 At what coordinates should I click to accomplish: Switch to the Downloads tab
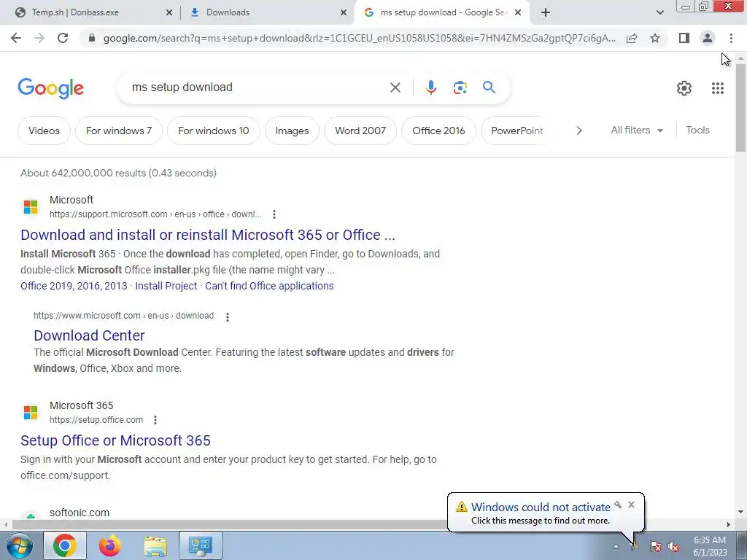click(x=267, y=12)
